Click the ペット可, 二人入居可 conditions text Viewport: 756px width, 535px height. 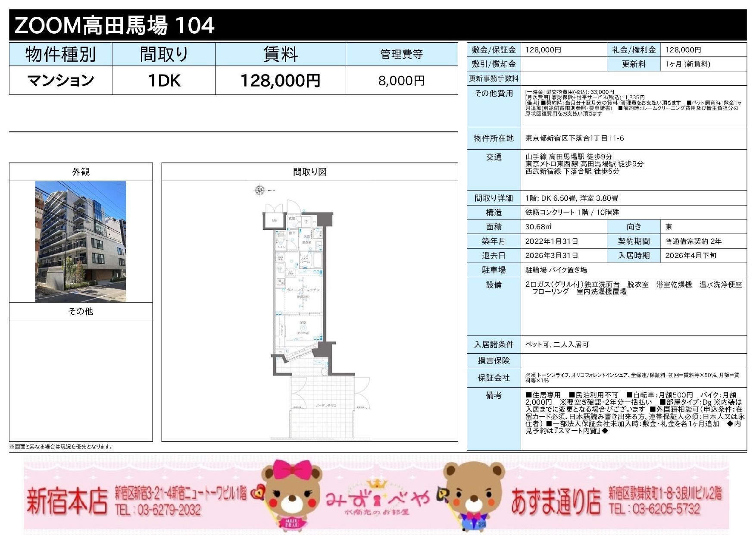tap(557, 345)
